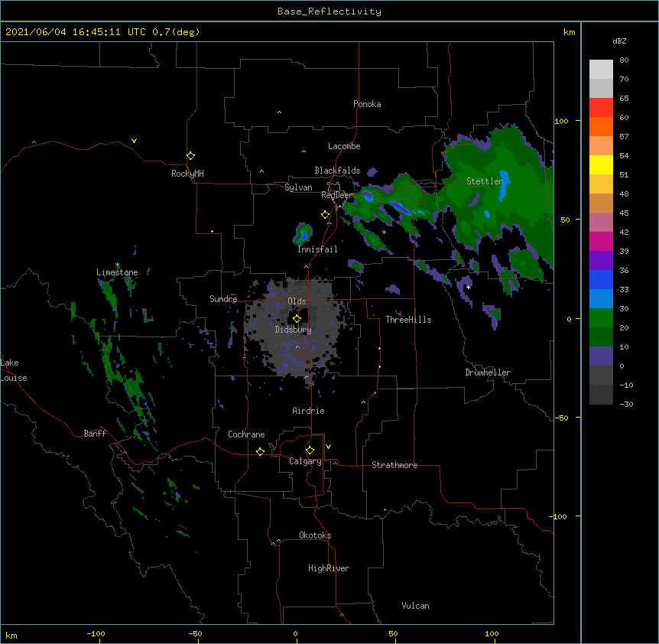659x644 pixels.
Task: Click the Sylvan label on the map
Action: (x=298, y=187)
